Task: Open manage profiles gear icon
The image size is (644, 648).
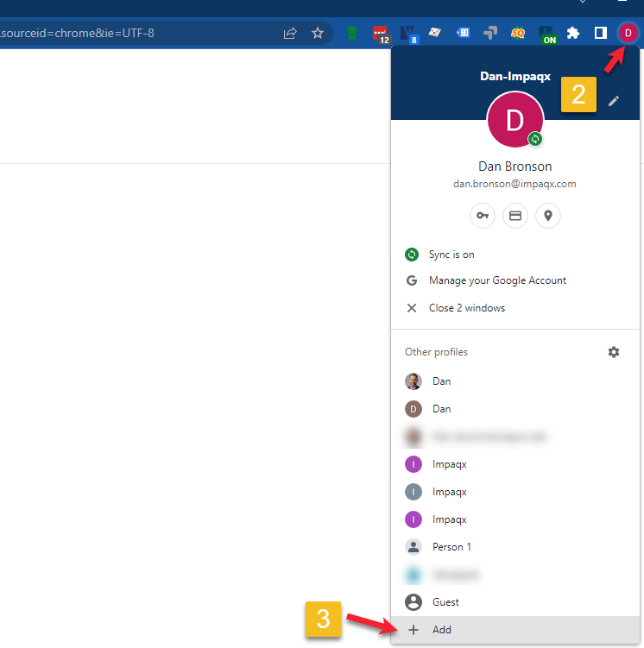Action: (x=614, y=352)
